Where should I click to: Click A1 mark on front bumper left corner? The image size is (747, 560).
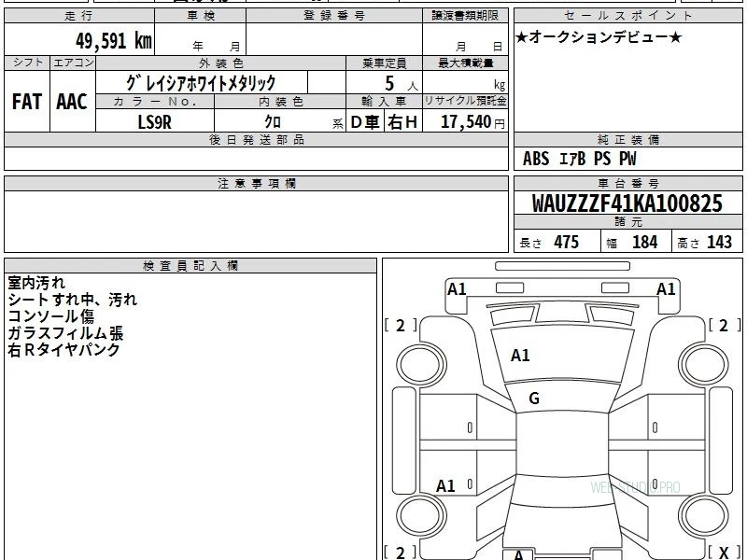point(457,289)
